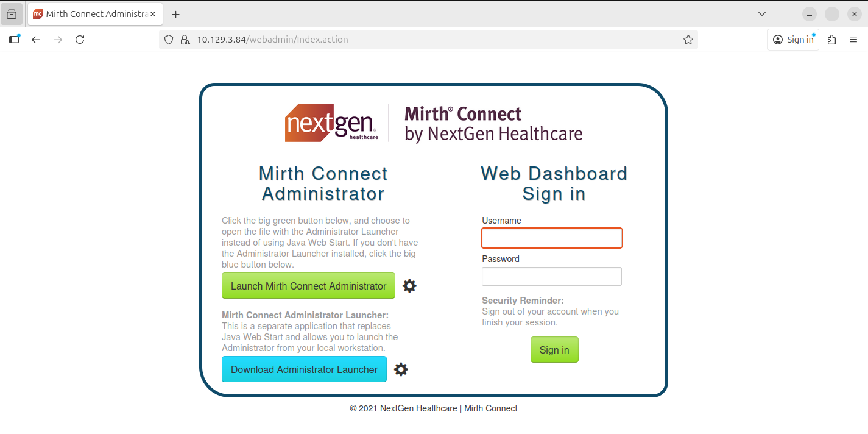Click the 'Security Reminder:' text
The height and width of the screenshot is (434, 868).
(x=523, y=301)
